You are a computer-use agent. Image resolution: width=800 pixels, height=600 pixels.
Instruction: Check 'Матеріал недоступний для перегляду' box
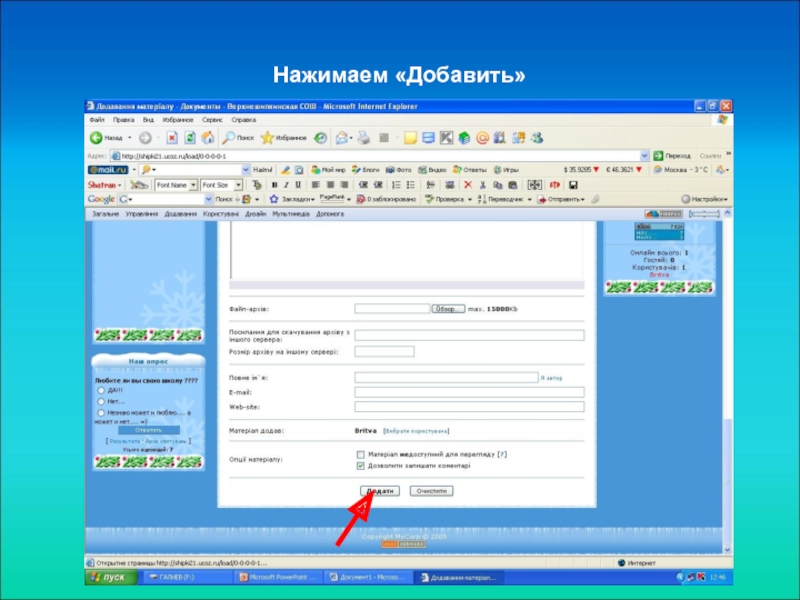[361, 454]
